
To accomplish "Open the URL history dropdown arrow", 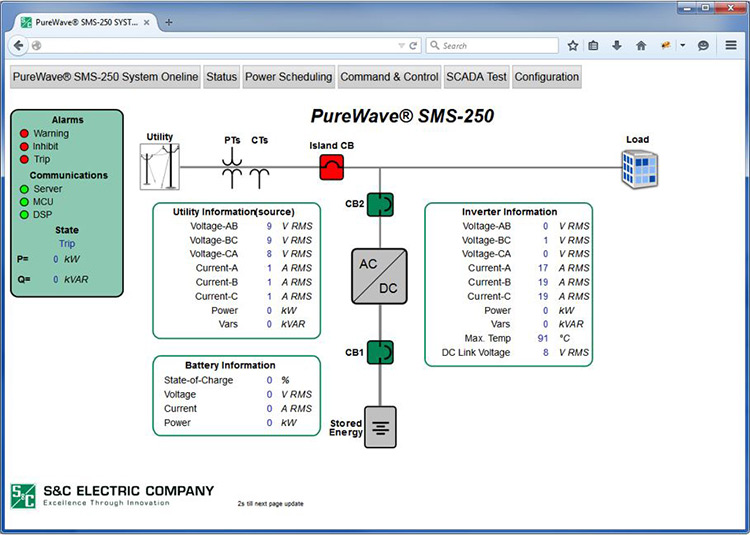I will click(x=401, y=46).
